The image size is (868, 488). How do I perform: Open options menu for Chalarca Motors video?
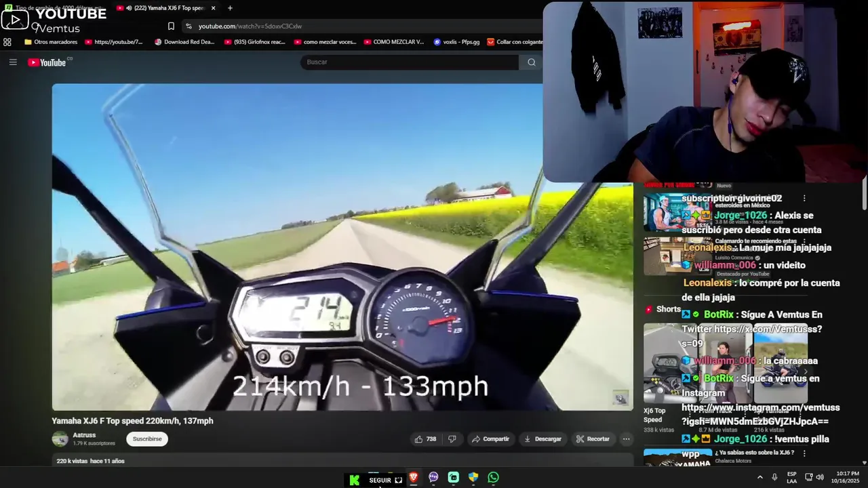(804, 453)
